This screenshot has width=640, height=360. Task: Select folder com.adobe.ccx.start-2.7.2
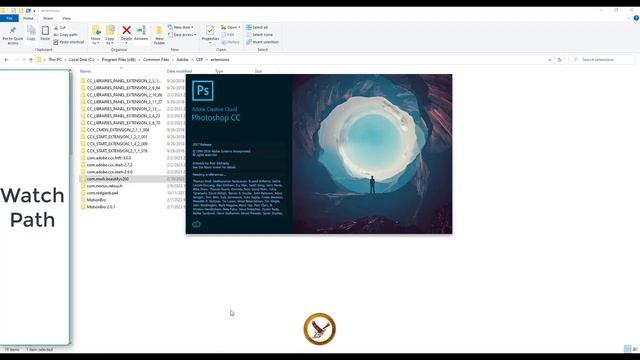[109, 165]
